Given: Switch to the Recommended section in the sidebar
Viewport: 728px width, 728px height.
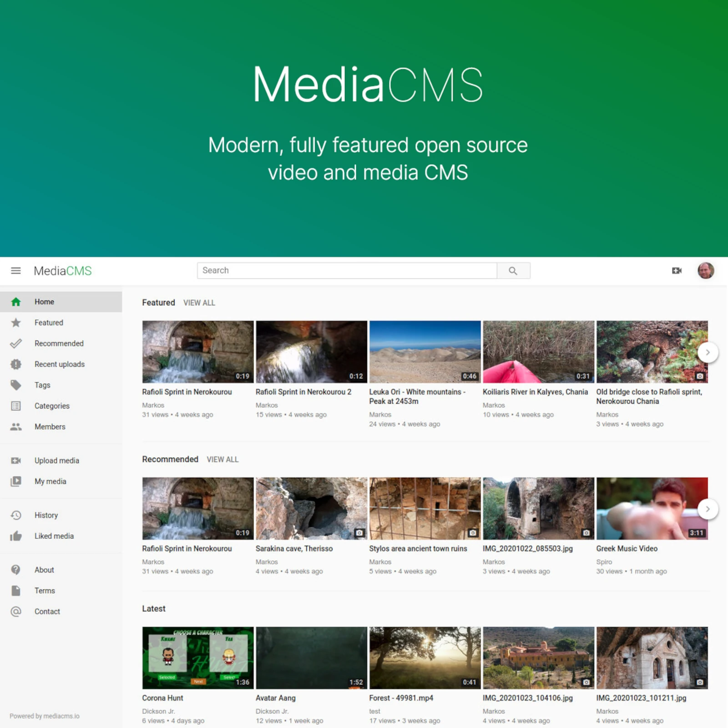Looking at the screenshot, I should [59, 344].
